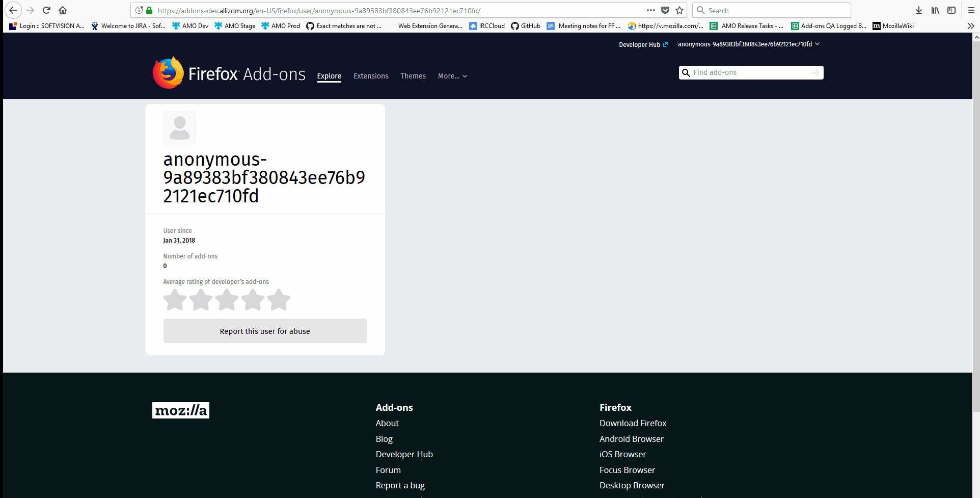Open the MozillaWiki bookmark
This screenshot has height=498, width=980.
(x=893, y=26)
